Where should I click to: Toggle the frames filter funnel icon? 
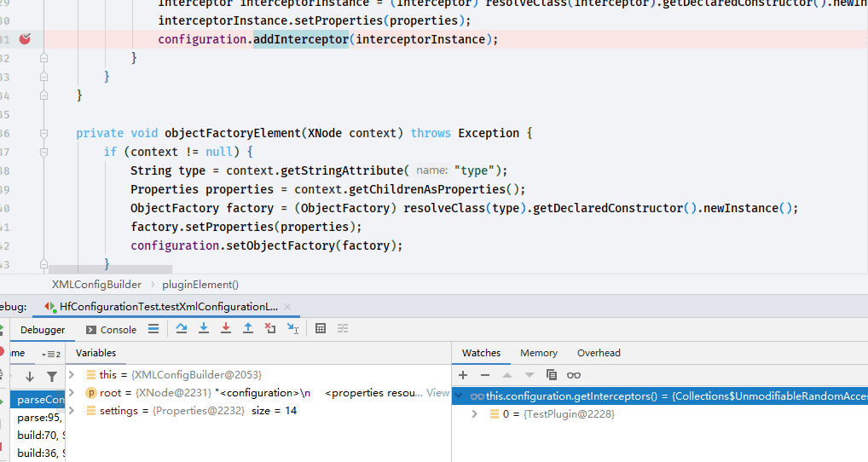[x=52, y=377]
